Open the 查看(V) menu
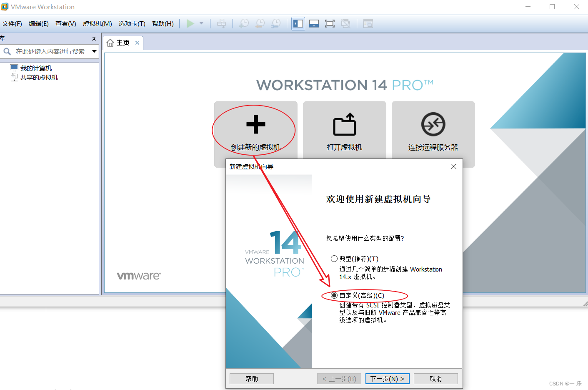The height and width of the screenshot is (390, 588). (x=66, y=24)
